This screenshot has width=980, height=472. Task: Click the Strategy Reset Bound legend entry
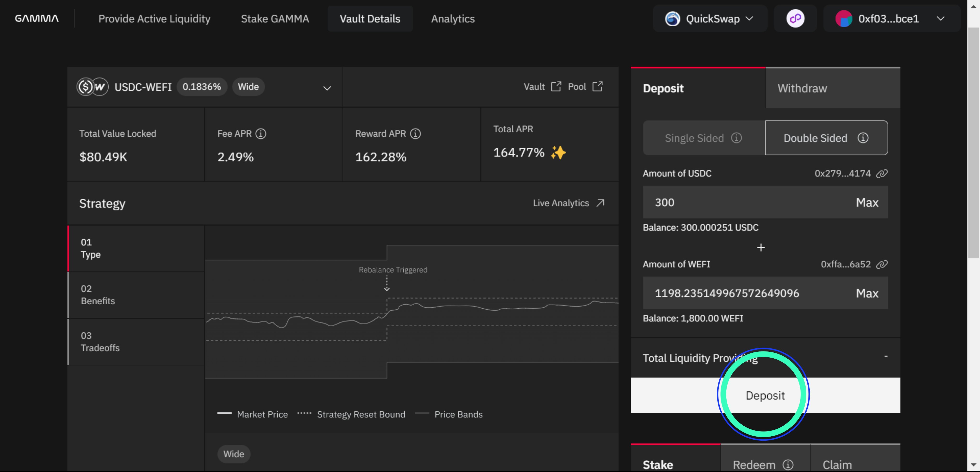(x=351, y=414)
